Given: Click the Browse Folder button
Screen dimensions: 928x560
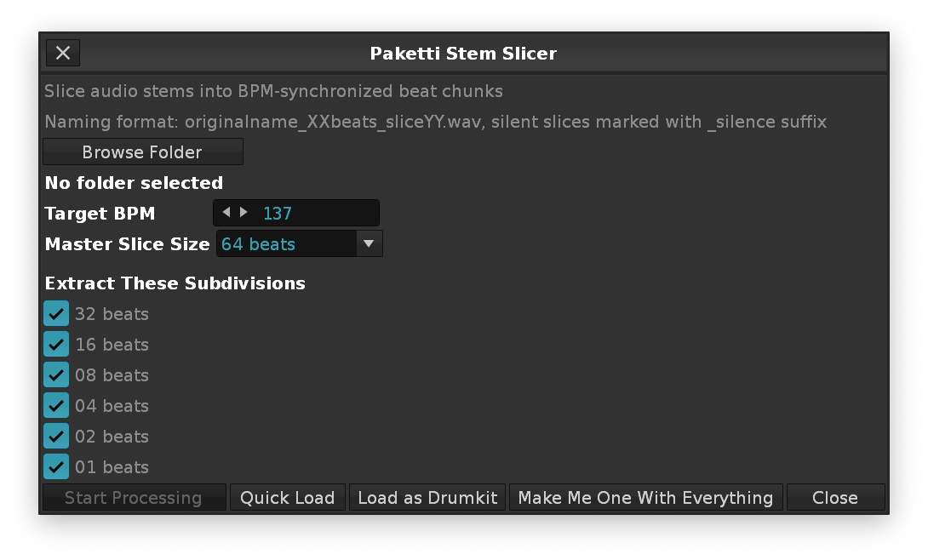Looking at the screenshot, I should (142, 152).
